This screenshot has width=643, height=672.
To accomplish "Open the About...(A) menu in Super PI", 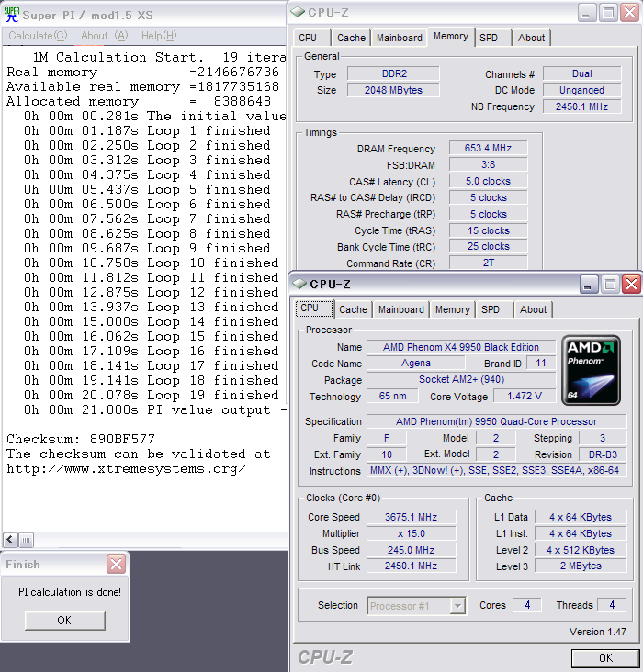I will (x=104, y=36).
